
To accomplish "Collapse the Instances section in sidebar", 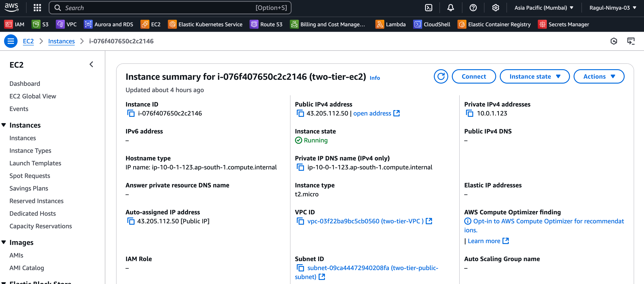I will (4, 125).
